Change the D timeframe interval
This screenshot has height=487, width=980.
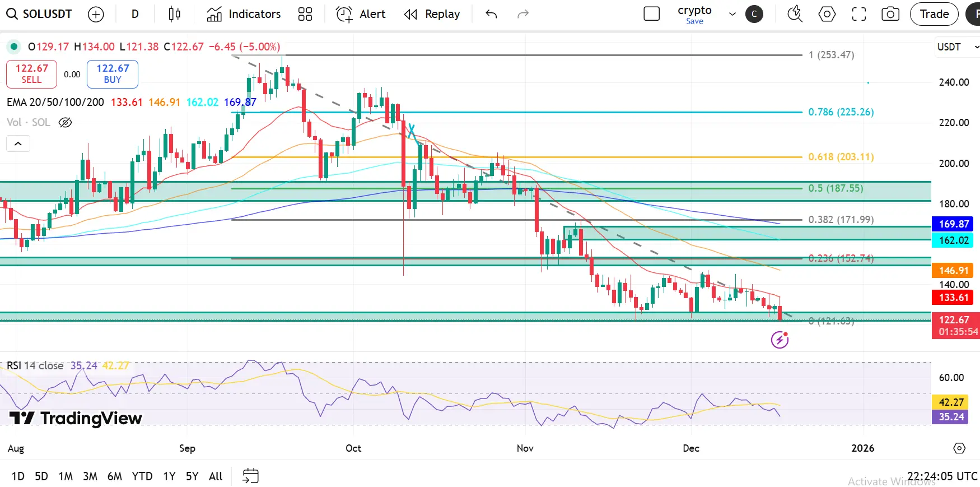click(x=135, y=14)
